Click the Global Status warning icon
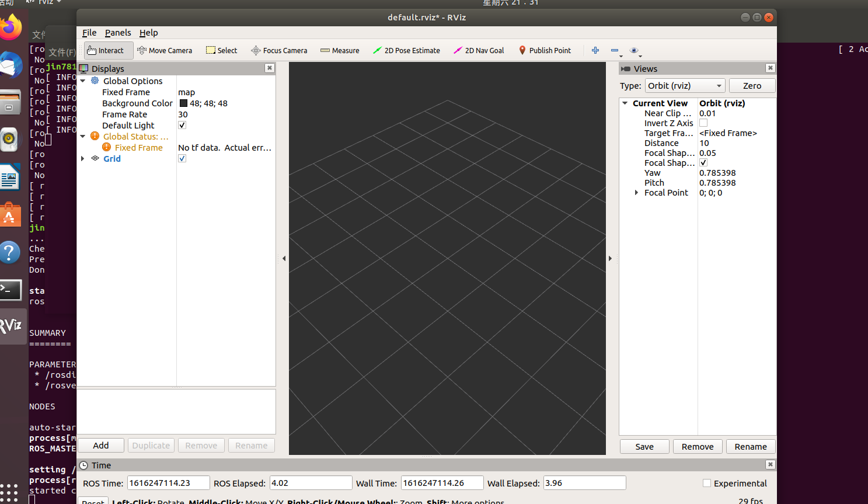The width and height of the screenshot is (868, 504). (x=95, y=136)
